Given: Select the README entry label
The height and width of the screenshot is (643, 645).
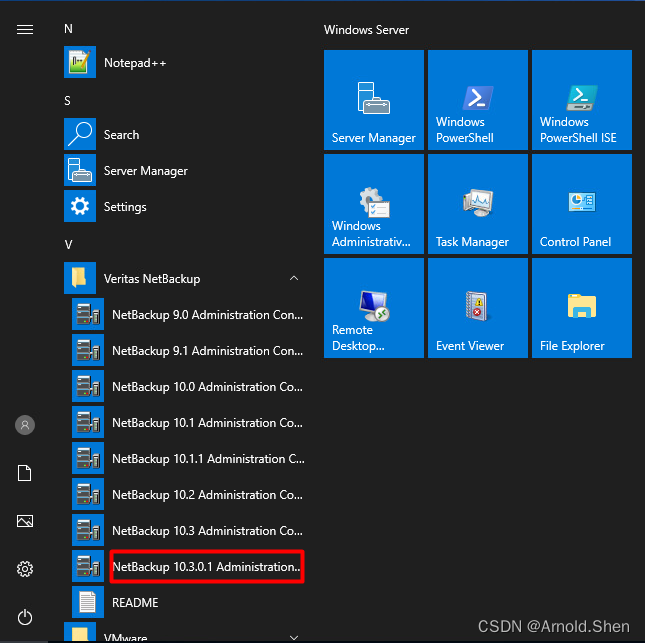Looking at the screenshot, I should click(x=135, y=603).
